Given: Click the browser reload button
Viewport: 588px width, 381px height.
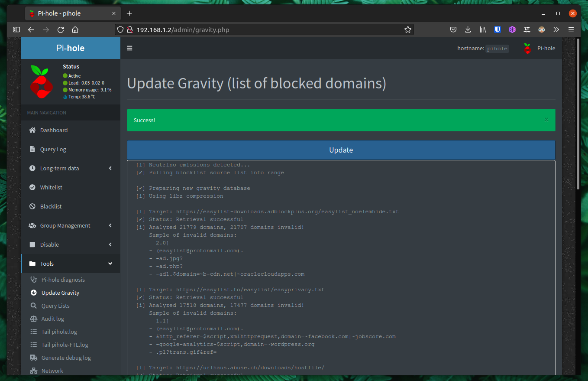Looking at the screenshot, I should click(61, 29).
